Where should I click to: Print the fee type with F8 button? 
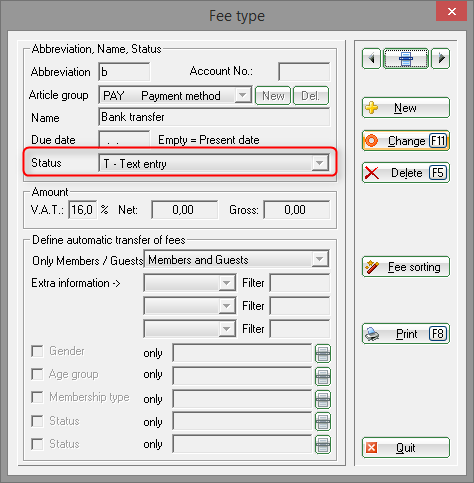click(x=406, y=334)
